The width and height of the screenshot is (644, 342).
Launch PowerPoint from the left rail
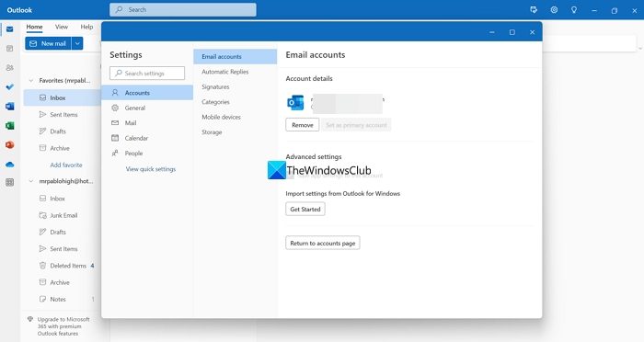pos(10,144)
